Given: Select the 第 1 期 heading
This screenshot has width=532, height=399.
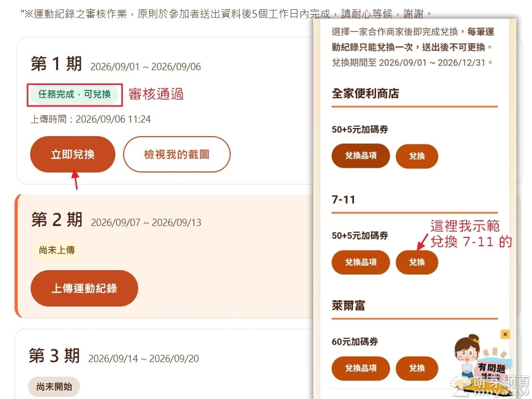Looking at the screenshot, I should pyautogui.click(x=56, y=64).
